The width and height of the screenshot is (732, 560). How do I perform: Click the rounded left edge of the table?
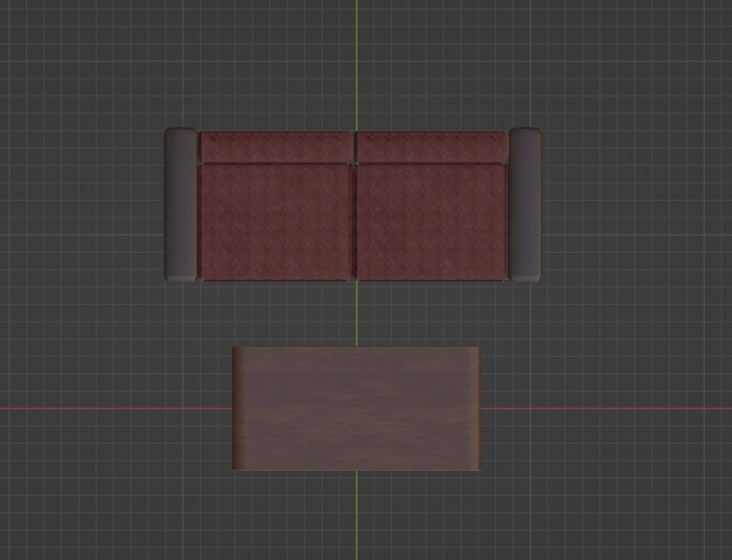[239, 409]
